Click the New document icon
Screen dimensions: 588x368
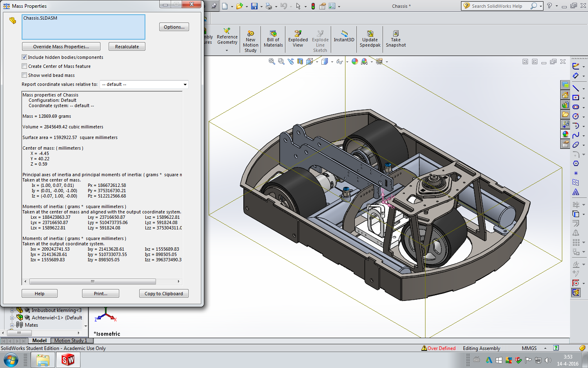[x=225, y=6]
